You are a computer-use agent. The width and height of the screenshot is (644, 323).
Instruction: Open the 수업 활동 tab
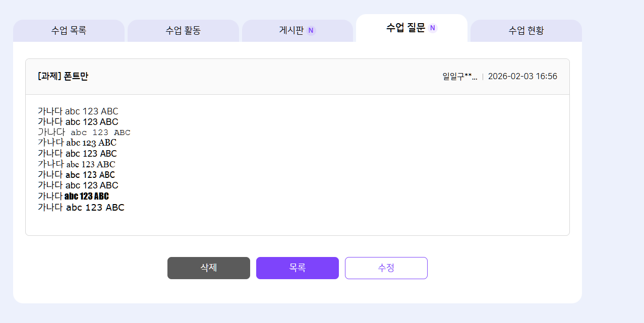coord(183,30)
